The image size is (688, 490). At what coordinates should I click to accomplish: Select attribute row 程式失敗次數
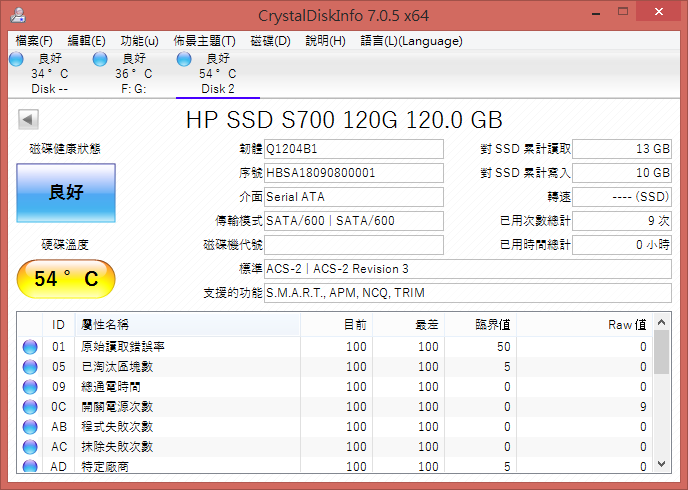pos(335,426)
